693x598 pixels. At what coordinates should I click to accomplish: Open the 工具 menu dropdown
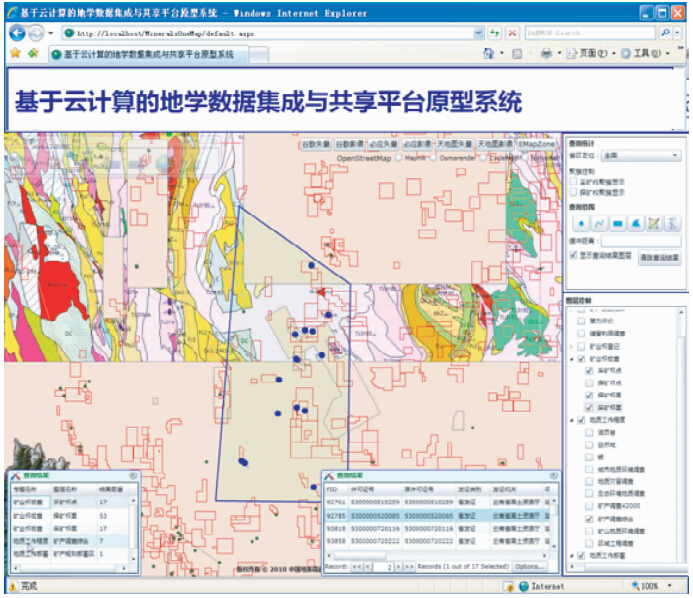click(x=641, y=54)
